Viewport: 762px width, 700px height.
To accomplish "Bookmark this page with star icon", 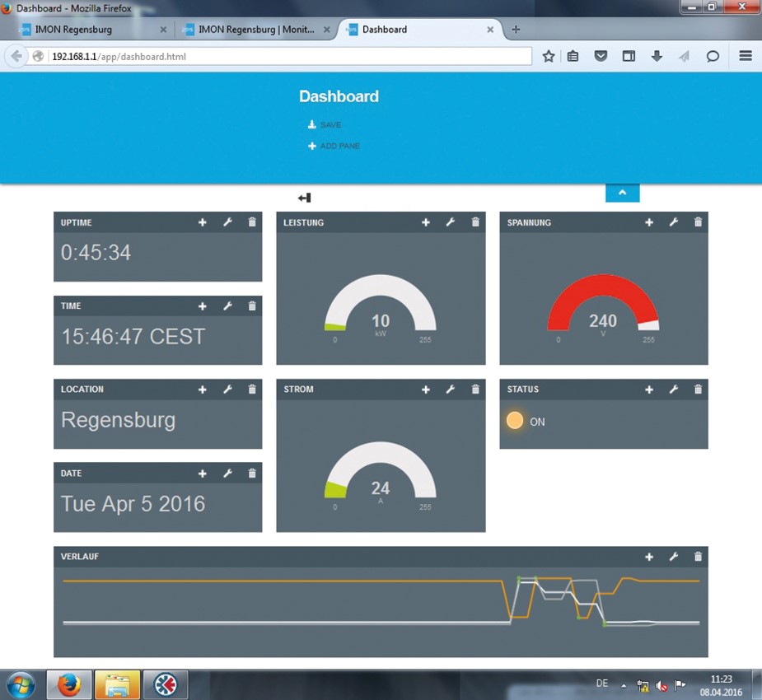I will (549, 56).
